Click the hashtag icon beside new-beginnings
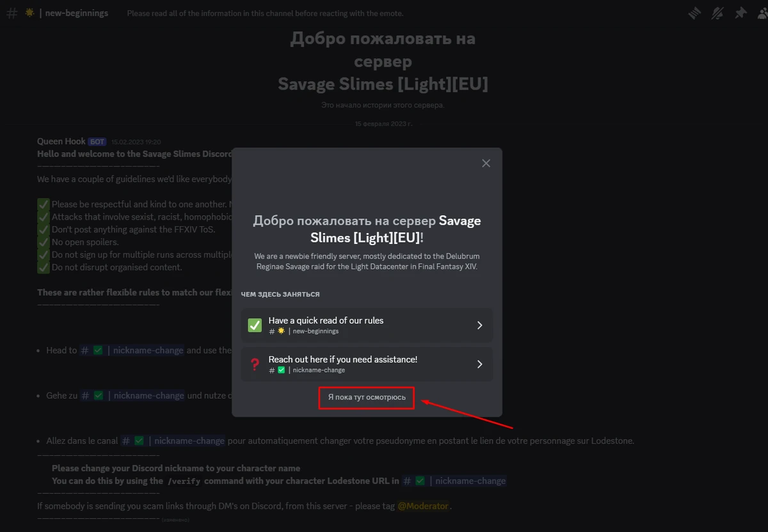 tap(11, 13)
